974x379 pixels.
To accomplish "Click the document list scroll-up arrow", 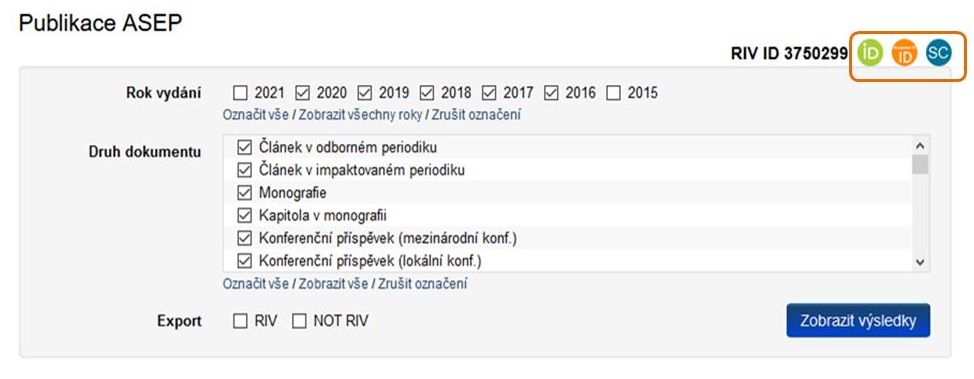I will click(x=921, y=145).
